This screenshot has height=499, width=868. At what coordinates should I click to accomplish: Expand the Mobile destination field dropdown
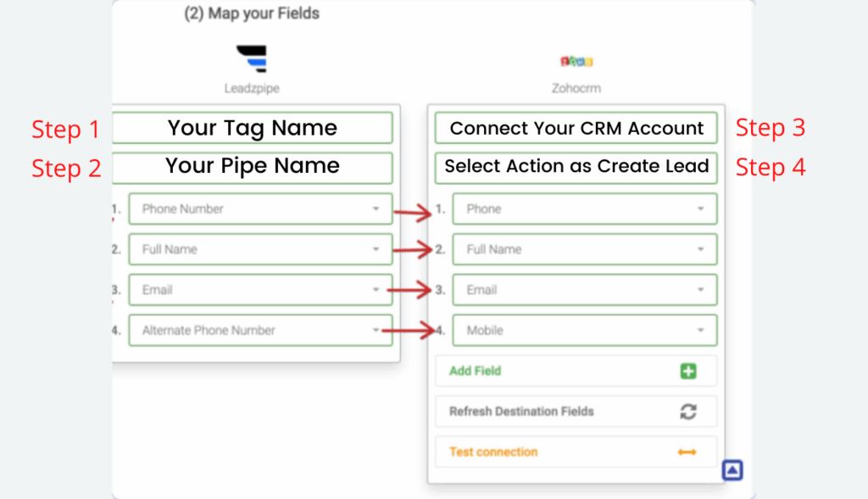click(585, 330)
